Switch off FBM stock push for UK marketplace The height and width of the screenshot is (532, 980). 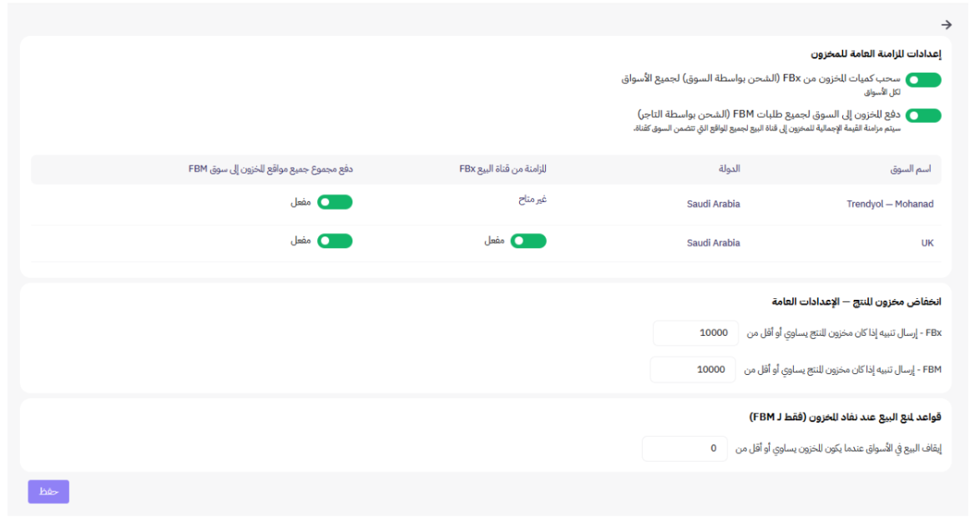(335, 241)
